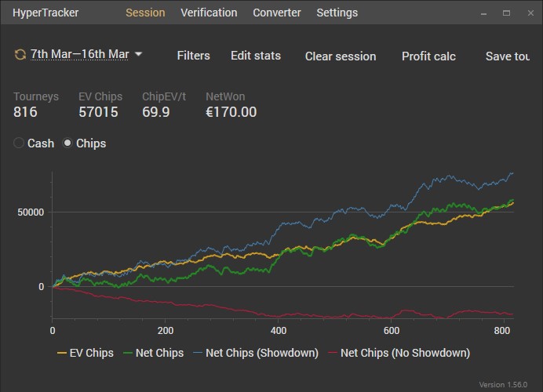This screenshot has width=543, height=392.
Task: Click the Edit stats button
Action: (x=256, y=56)
